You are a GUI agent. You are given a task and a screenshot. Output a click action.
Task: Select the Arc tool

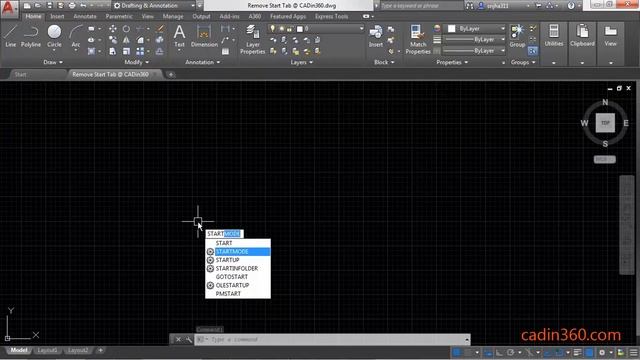pyautogui.click(x=76, y=36)
